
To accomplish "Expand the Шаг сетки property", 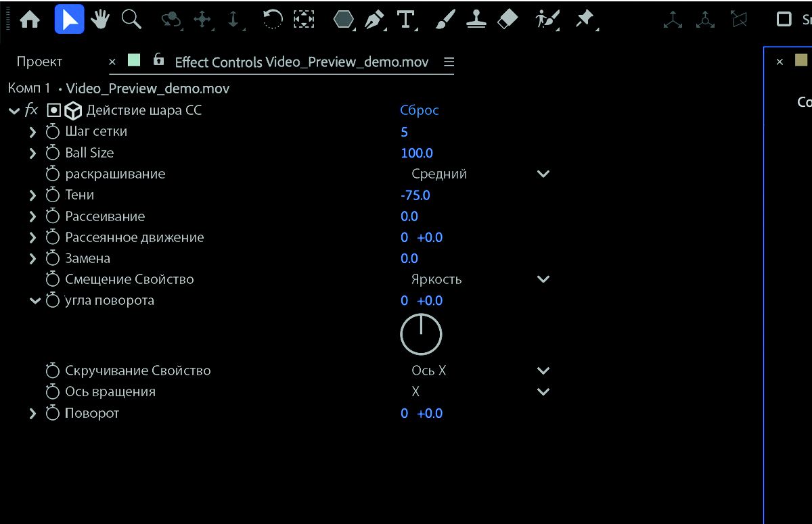I will point(32,132).
